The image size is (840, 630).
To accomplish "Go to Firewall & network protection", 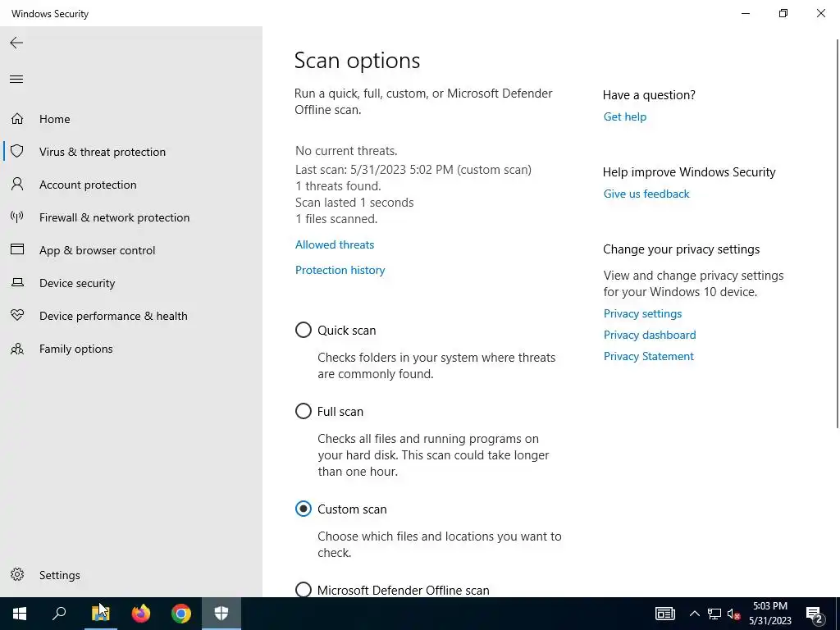I will pyautogui.click(x=114, y=217).
